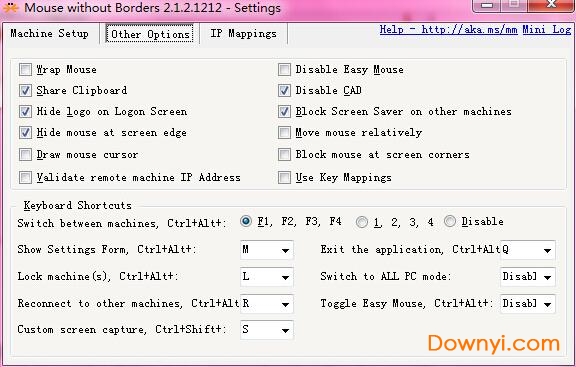Check Block mouse at screen corners

coord(284,154)
